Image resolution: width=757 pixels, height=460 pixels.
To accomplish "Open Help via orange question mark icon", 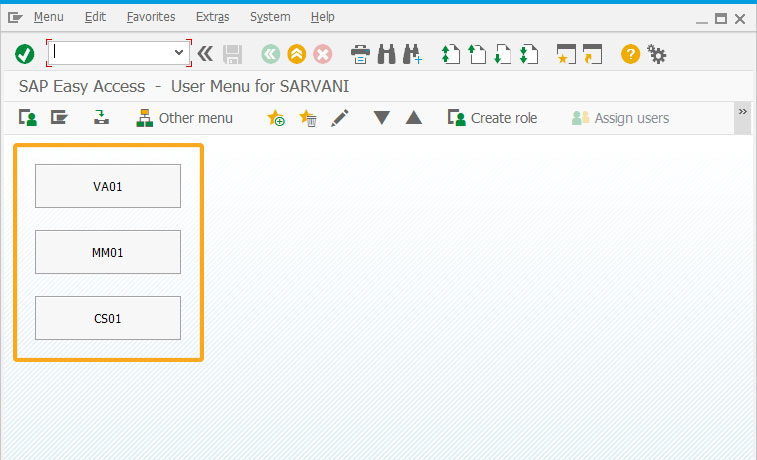I will pos(631,54).
